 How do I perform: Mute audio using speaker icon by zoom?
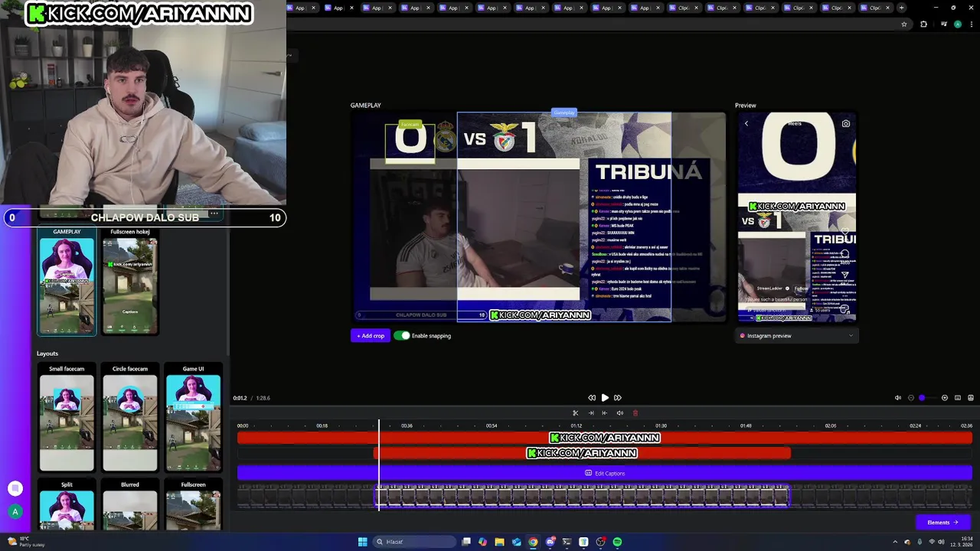(x=898, y=398)
